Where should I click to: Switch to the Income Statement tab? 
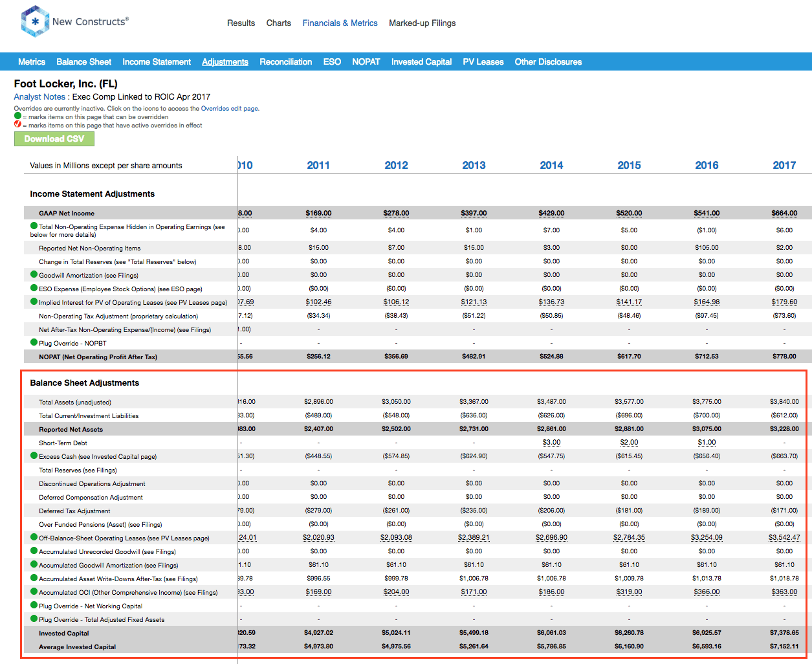pyautogui.click(x=157, y=61)
